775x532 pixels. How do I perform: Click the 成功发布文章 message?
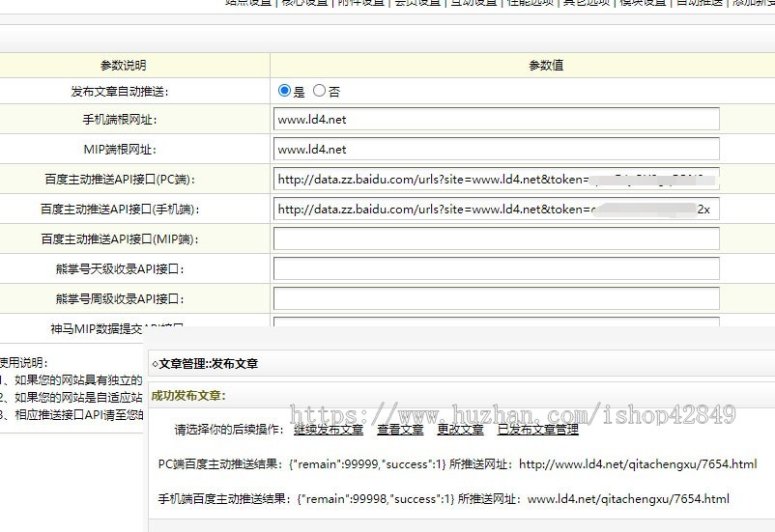188,396
